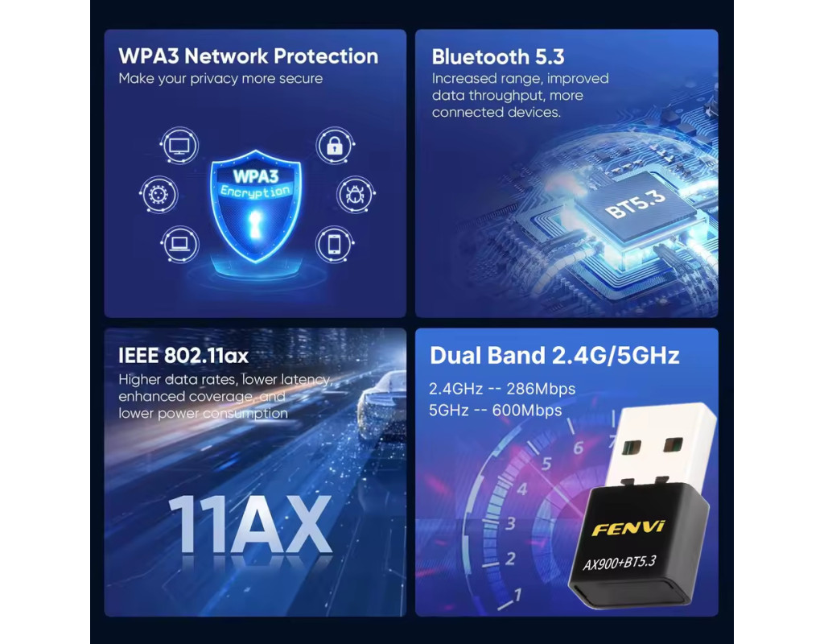The height and width of the screenshot is (644, 824).
Task: Click the FENVI logo on the adapter
Action: (x=628, y=528)
